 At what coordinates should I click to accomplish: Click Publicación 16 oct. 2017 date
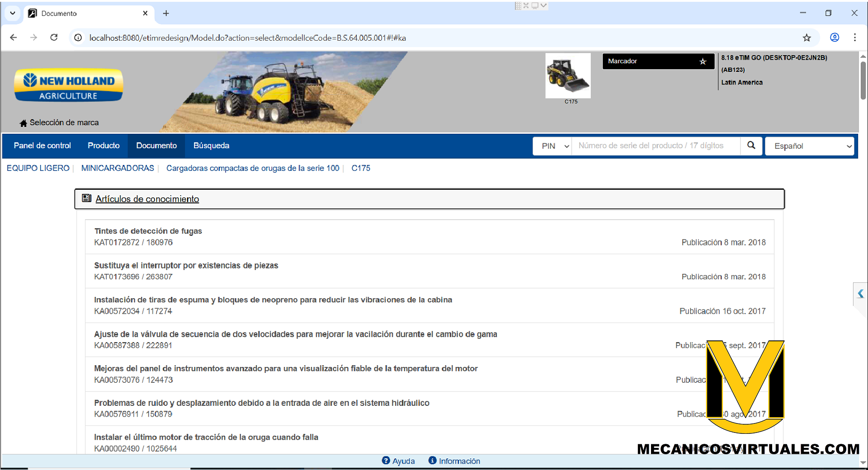pyautogui.click(x=722, y=311)
